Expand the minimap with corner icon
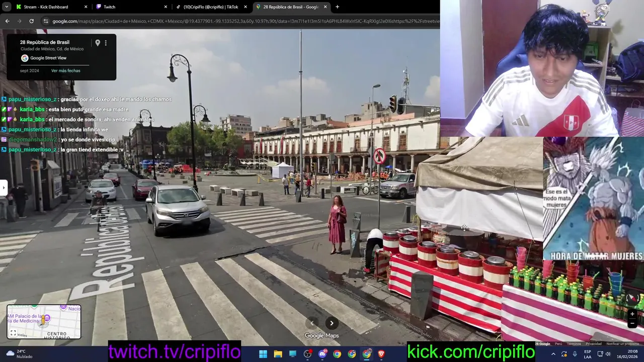 click(13, 333)
